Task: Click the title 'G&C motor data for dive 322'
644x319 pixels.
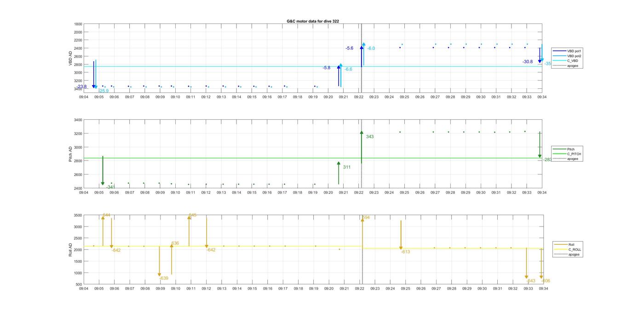Action: coord(313,21)
